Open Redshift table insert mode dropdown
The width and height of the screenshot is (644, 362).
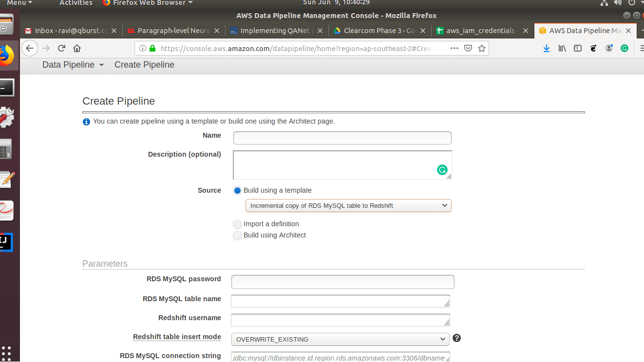click(340, 339)
